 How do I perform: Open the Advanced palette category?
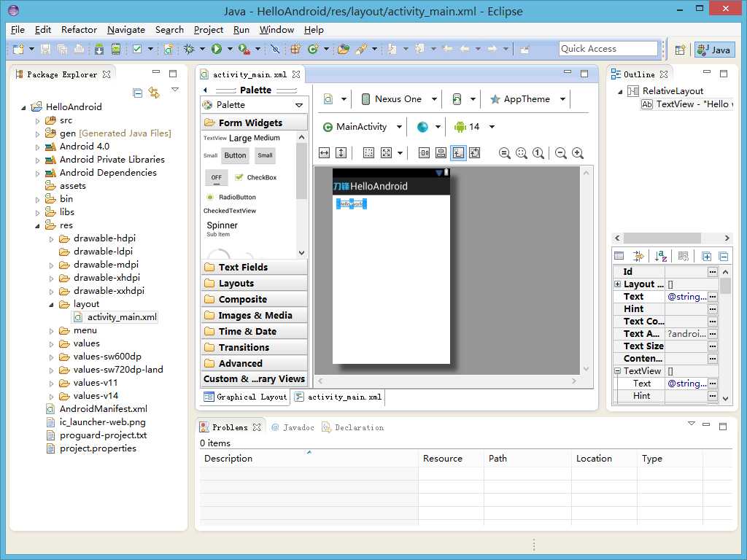click(255, 363)
